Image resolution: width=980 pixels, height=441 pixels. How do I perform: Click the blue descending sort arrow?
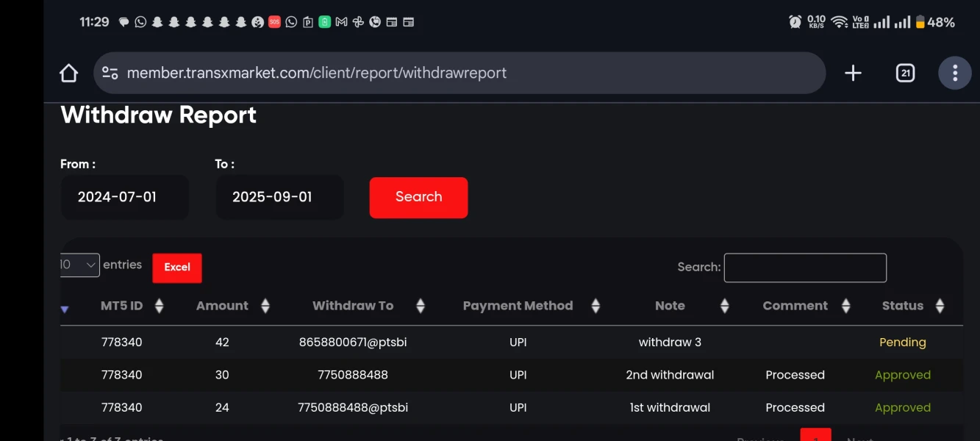pos(65,309)
